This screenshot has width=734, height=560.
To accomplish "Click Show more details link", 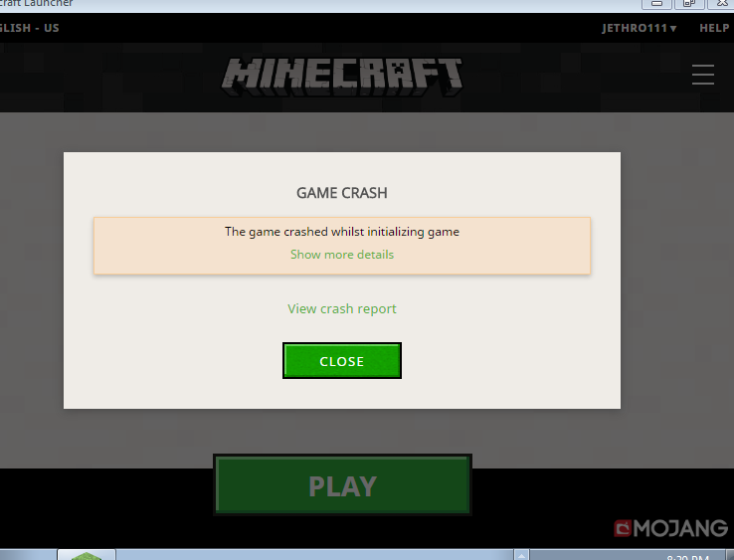I will (x=342, y=255).
